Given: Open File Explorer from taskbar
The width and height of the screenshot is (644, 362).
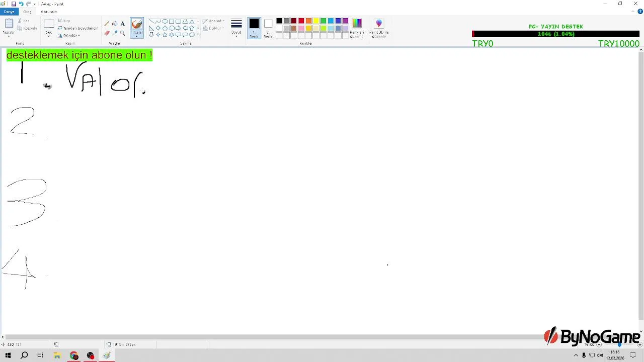Looking at the screenshot, I should (x=57, y=355).
